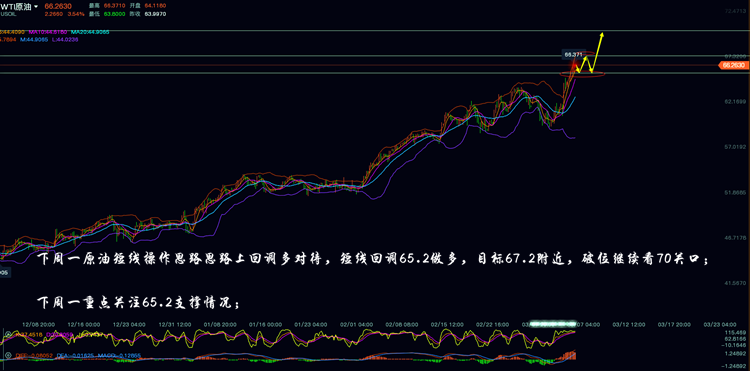The height and width of the screenshot is (371, 750).
Task: Click the 62.1699 price axis label
Action: coord(736,102)
